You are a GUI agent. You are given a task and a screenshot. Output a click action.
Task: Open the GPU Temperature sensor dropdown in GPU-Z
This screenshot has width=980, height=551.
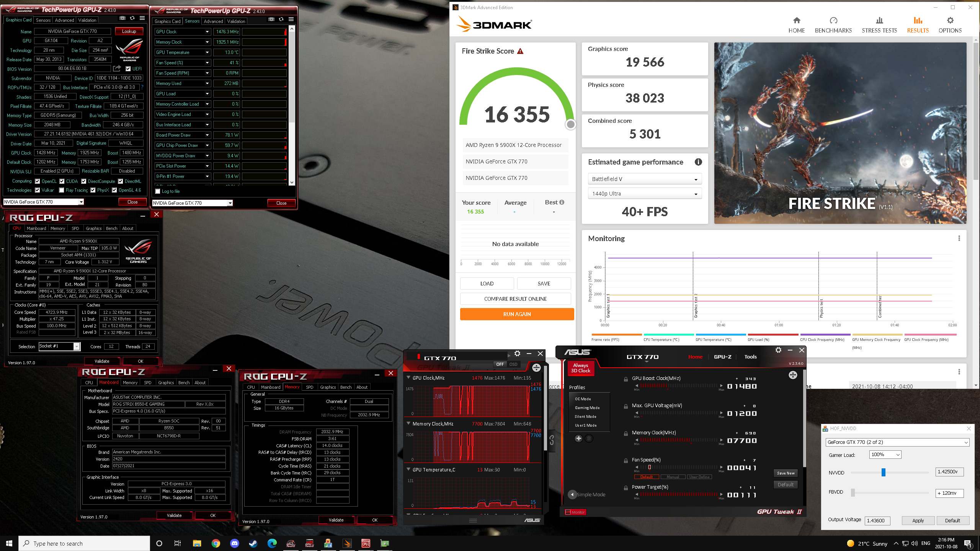(207, 52)
